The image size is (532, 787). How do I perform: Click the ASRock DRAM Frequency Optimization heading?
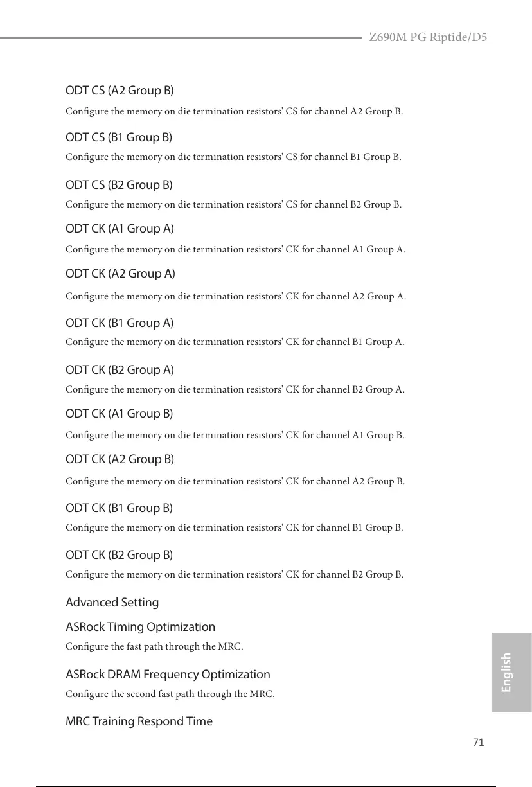pyautogui.click(x=168, y=675)
